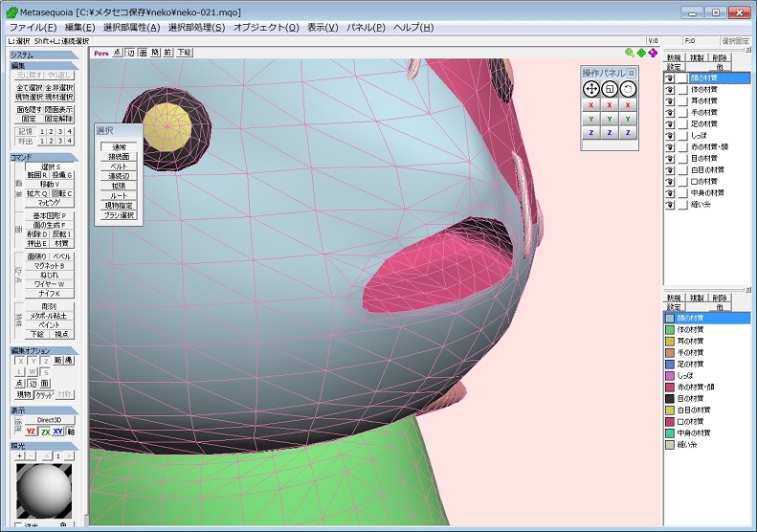Click the yellow magnifier zoom icon

pos(630,53)
